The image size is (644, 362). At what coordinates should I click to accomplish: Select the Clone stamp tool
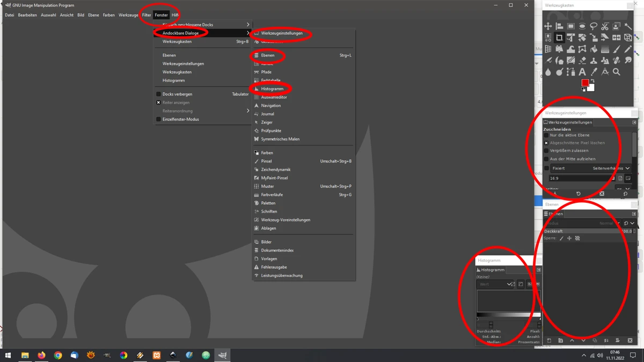coord(594,61)
